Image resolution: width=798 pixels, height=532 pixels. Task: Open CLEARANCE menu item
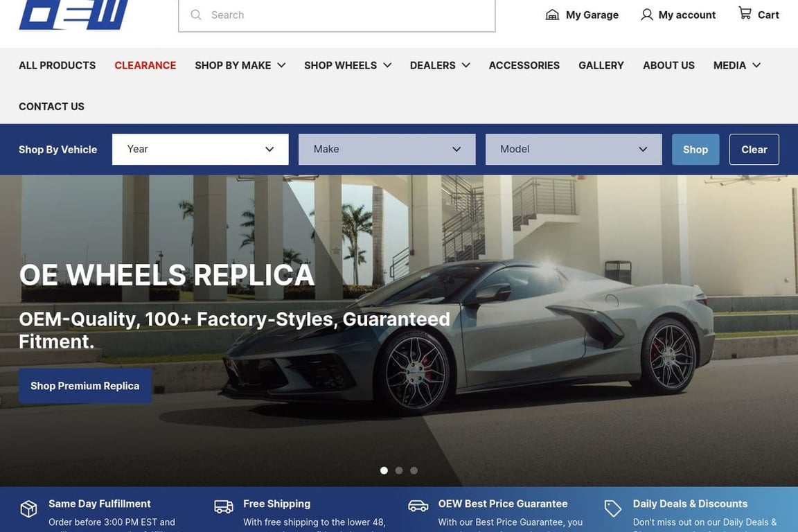click(x=145, y=65)
